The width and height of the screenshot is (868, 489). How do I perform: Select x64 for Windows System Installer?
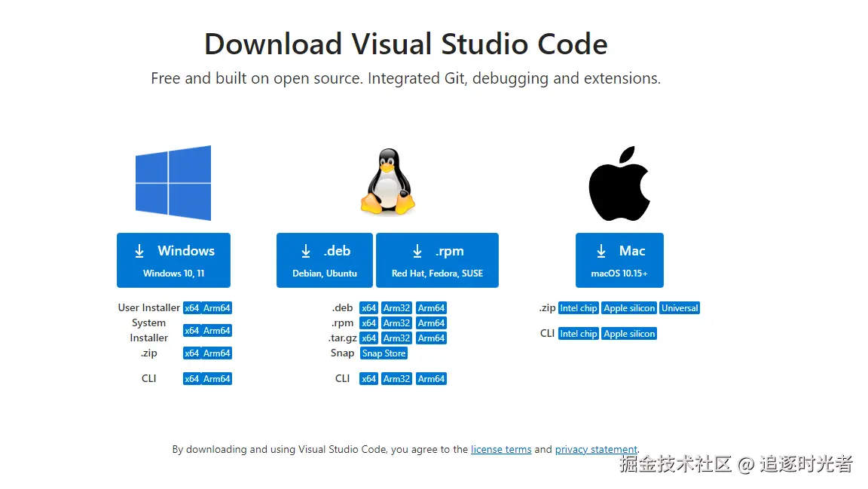[x=191, y=331]
